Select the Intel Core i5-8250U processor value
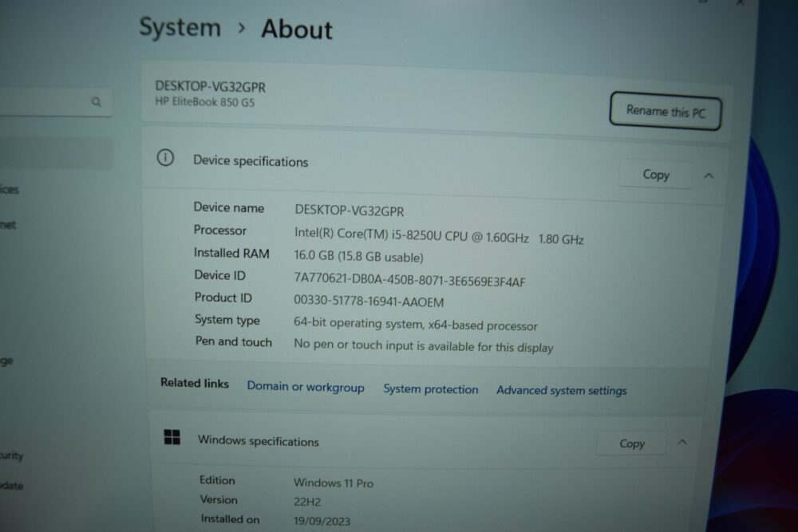Image resolution: width=798 pixels, height=532 pixels. 439,236
